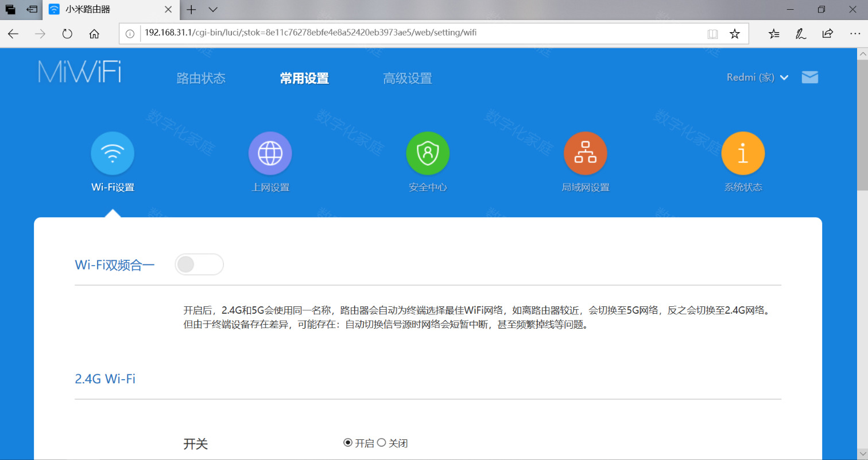The height and width of the screenshot is (460, 868).
Task: Go to browser home page
Action: 95,34
